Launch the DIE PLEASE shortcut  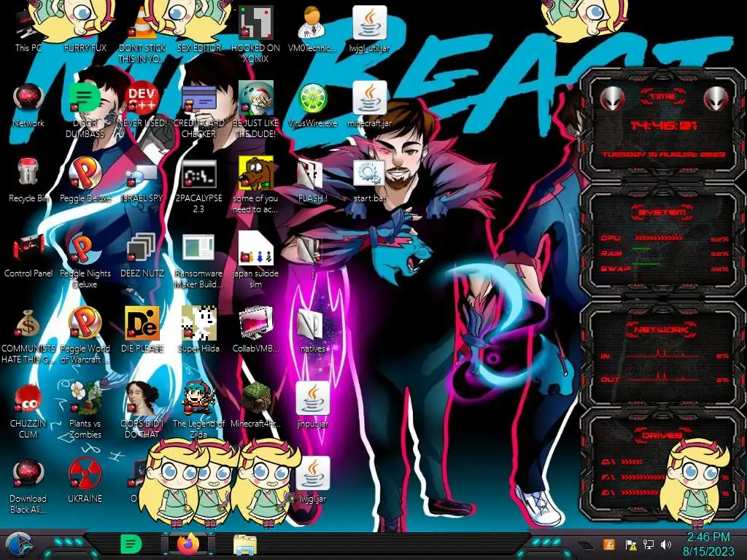142,330
